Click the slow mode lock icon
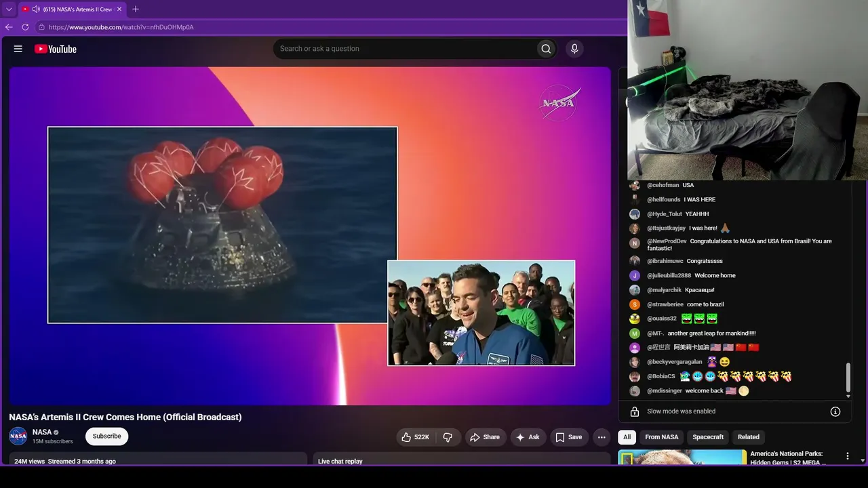 point(635,411)
